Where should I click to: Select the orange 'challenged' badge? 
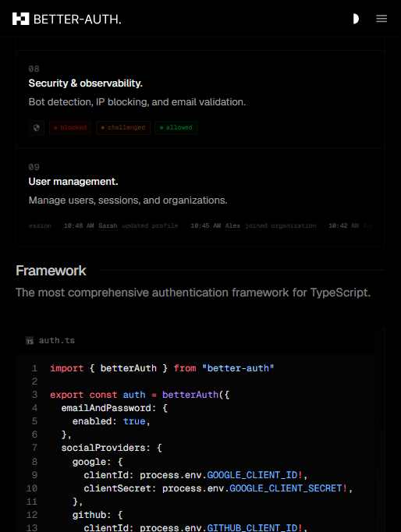123,128
